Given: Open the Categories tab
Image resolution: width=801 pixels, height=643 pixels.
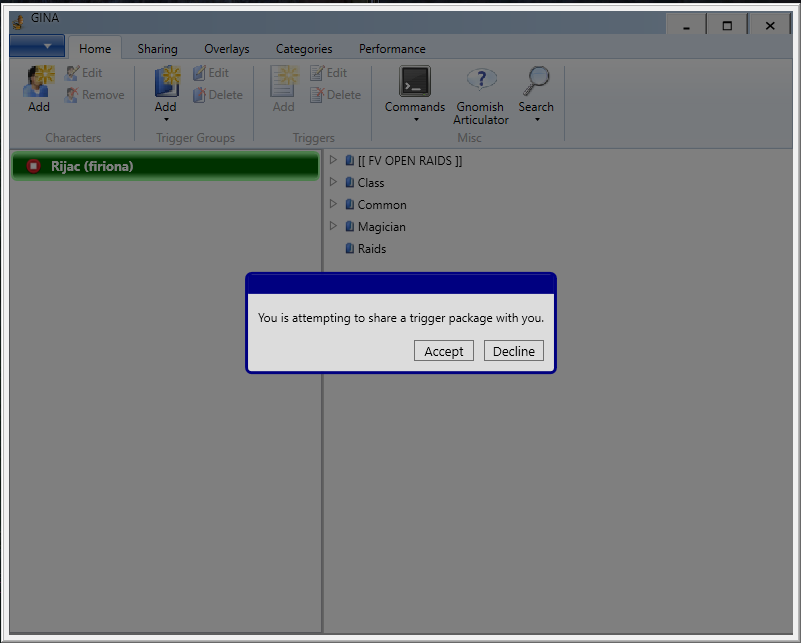Looking at the screenshot, I should [x=304, y=49].
